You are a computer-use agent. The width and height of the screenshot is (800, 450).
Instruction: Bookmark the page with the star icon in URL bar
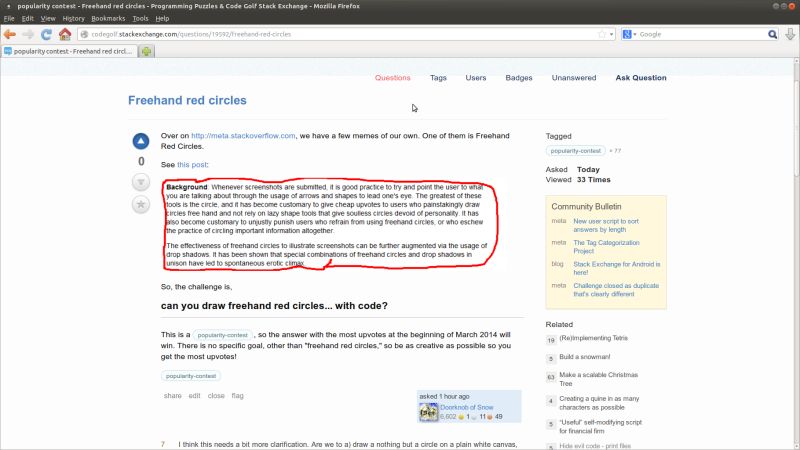pyautogui.click(x=602, y=34)
